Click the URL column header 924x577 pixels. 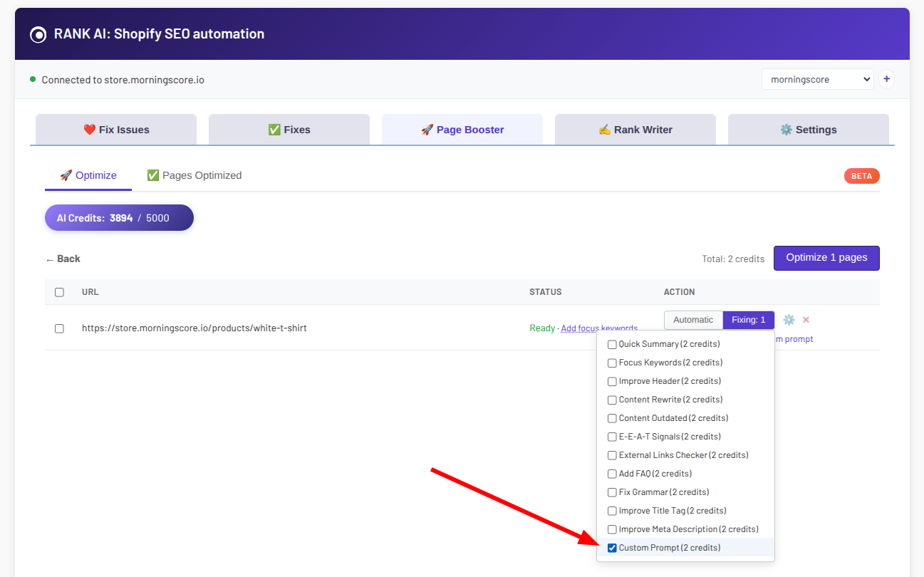click(90, 292)
